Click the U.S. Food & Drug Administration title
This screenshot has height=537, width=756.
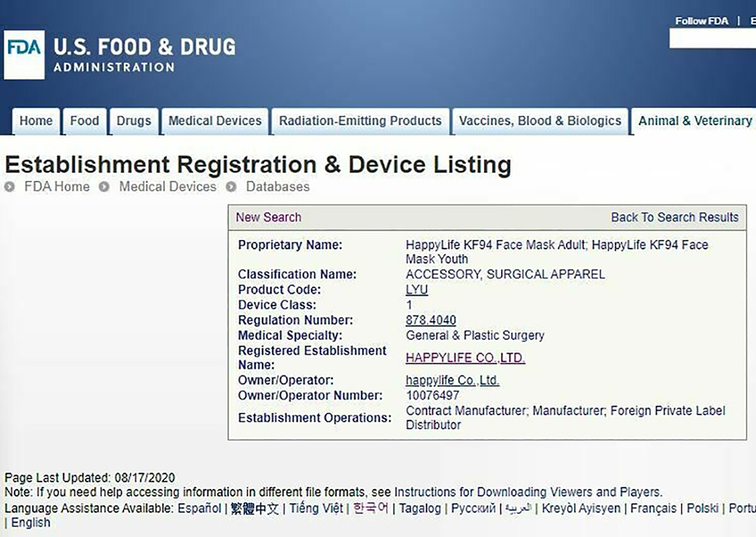(x=144, y=55)
